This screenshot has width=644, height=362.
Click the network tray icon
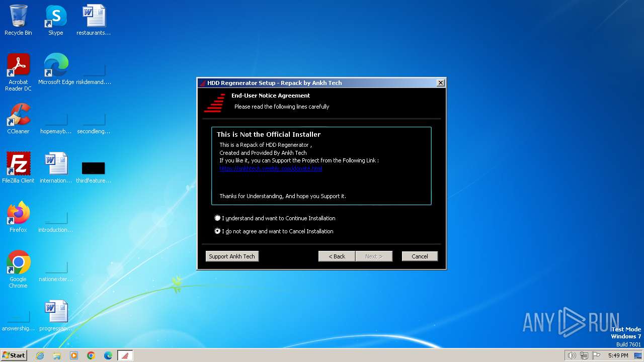(584, 355)
